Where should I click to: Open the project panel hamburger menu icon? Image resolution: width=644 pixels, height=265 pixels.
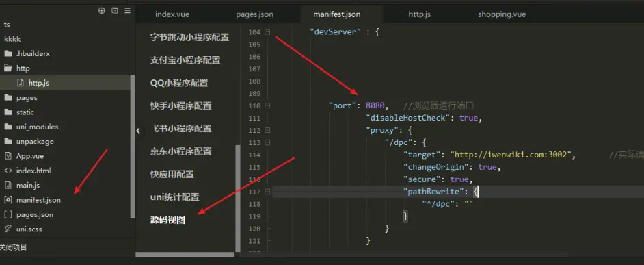pos(127,11)
